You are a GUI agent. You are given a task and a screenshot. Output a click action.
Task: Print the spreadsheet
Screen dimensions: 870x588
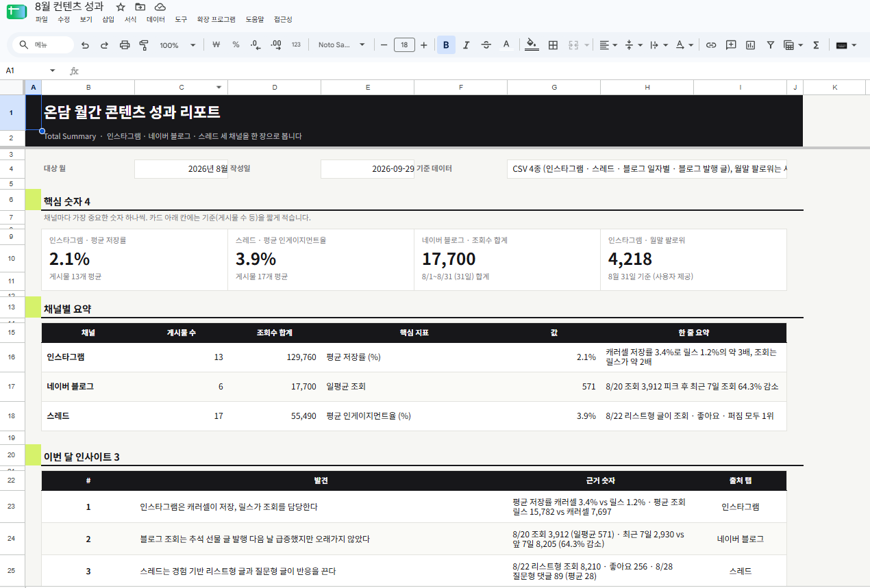125,45
